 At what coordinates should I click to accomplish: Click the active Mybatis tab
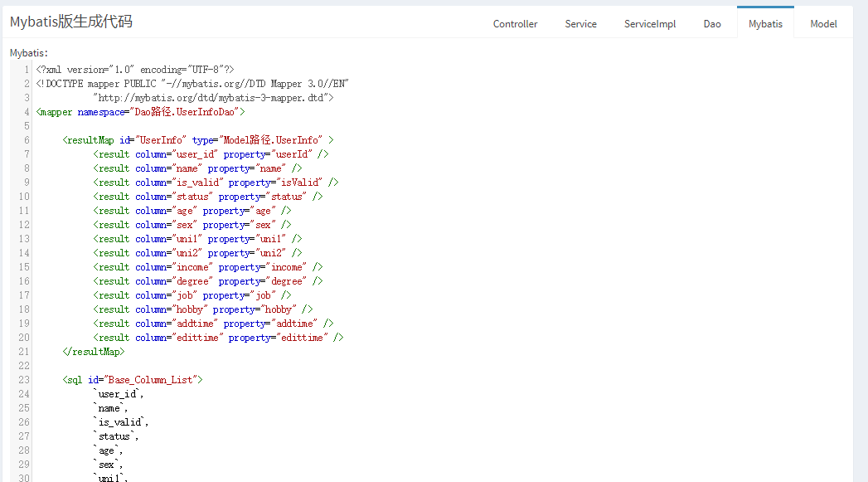(764, 24)
